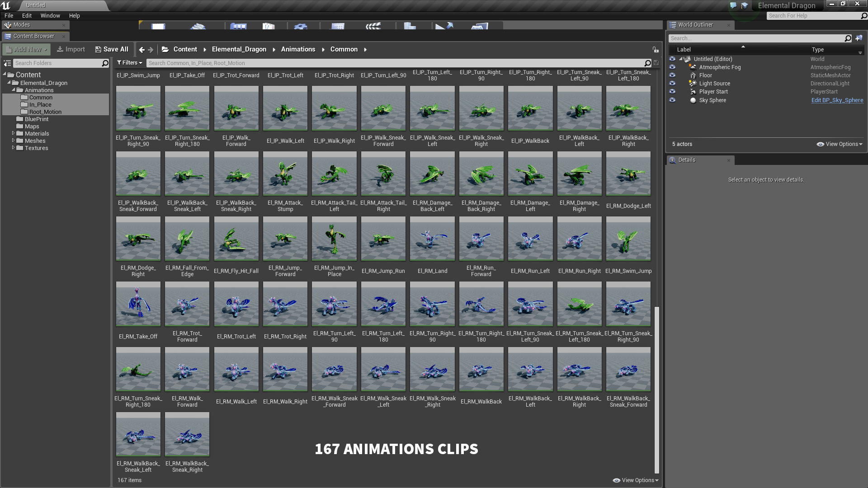The height and width of the screenshot is (488, 868).
Task: Toggle visibility eye for Light Source
Action: point(672,84)
